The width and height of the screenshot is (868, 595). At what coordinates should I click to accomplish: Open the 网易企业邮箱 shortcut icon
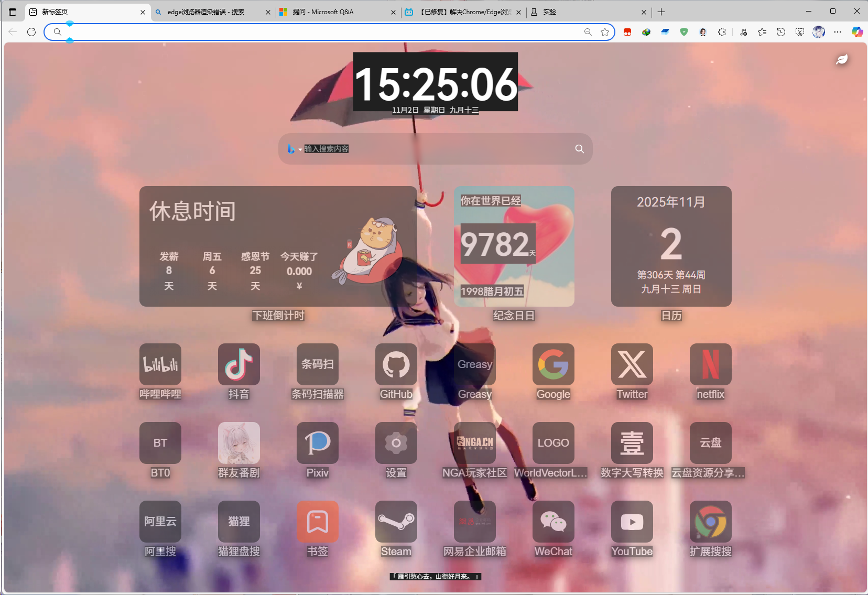[475, 522]
